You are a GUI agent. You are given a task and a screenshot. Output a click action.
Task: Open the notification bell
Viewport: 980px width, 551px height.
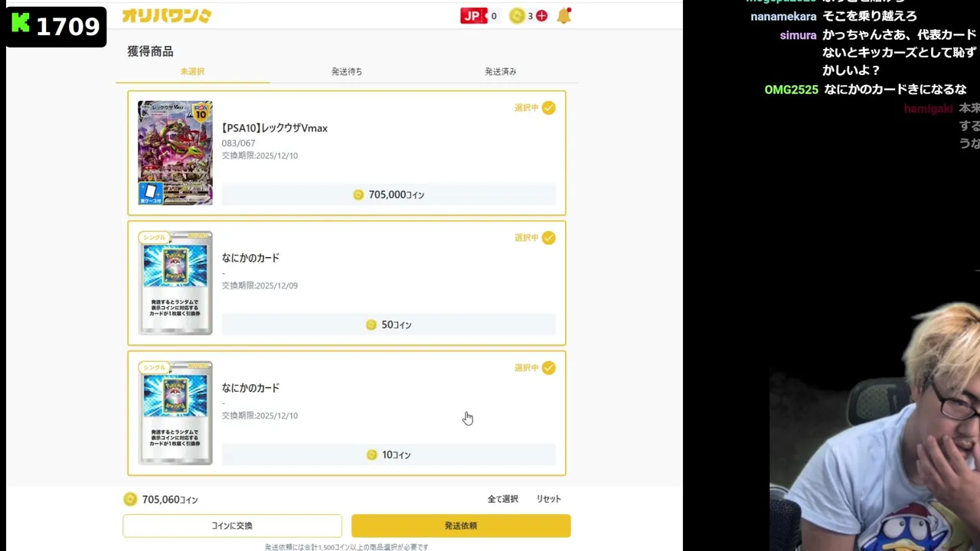(x=564, y=15)
